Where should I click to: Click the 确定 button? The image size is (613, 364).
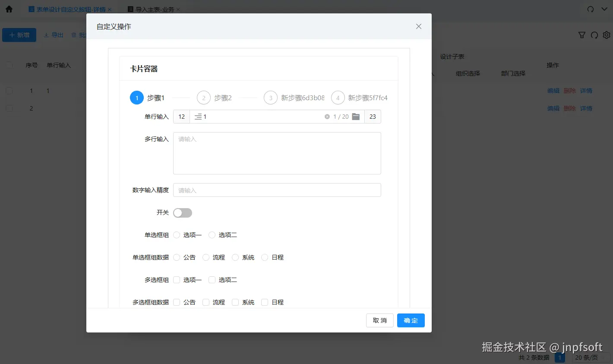411,320
